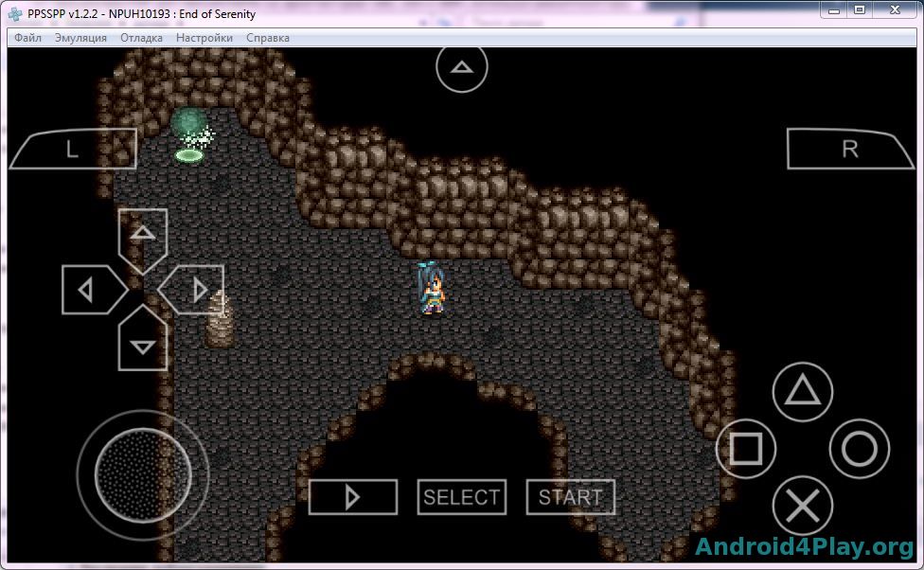Viewport: 924px width, 570px height.
Task: Click the round up-arrow button at top center
Action: [x=461, y=68]
